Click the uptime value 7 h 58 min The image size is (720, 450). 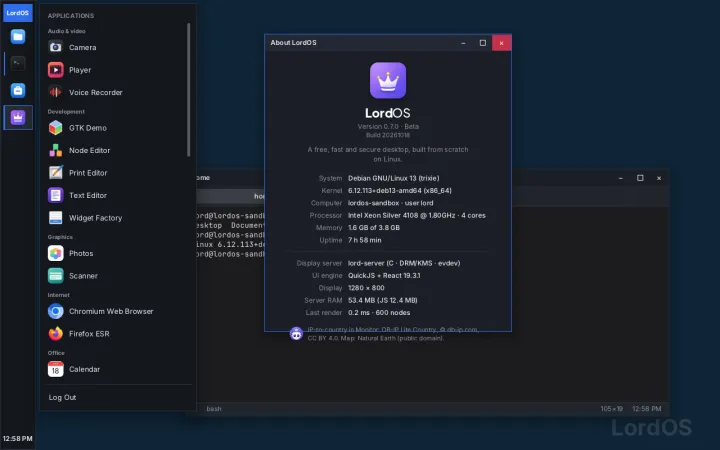[x=365, y=240]
